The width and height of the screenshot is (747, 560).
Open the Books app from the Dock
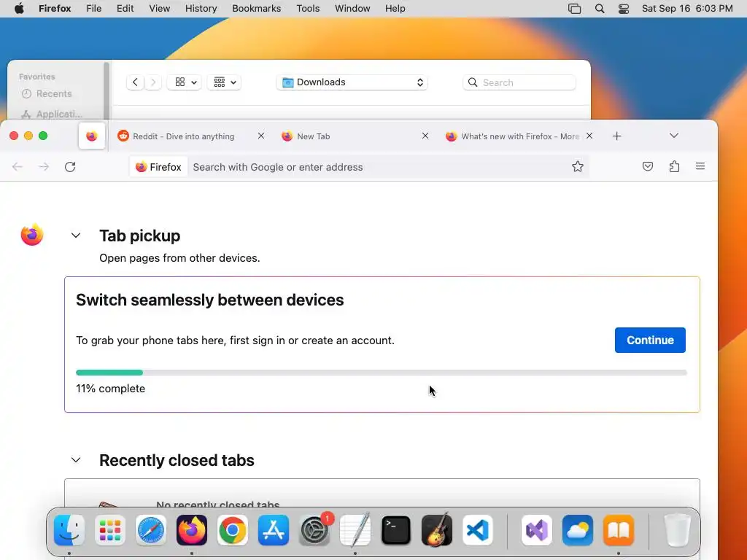[619, 530]
